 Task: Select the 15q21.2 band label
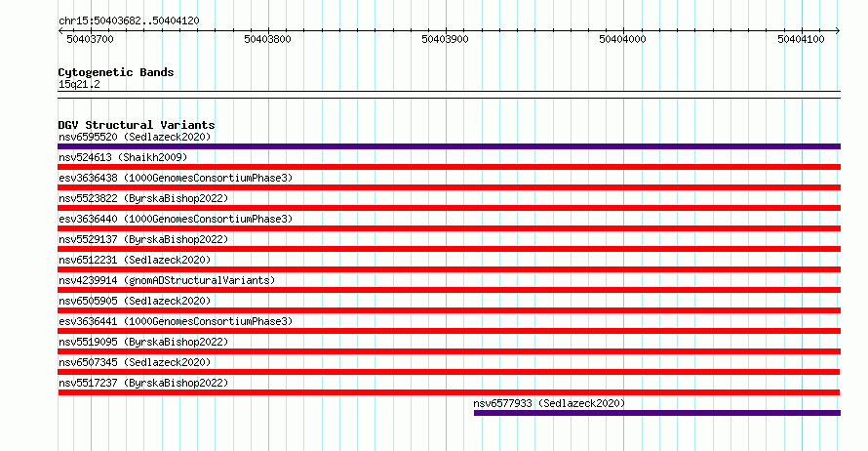pos(79,84)
